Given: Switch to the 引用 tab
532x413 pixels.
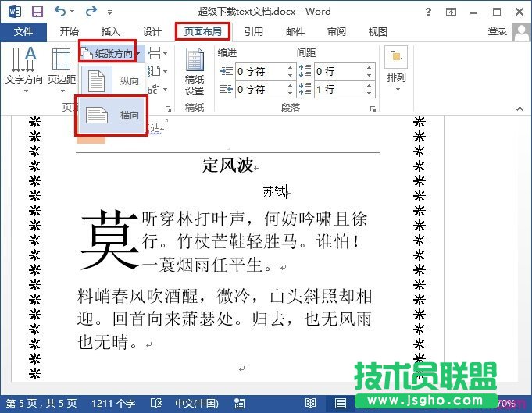Looking at the screenshot, I should 254,32.
